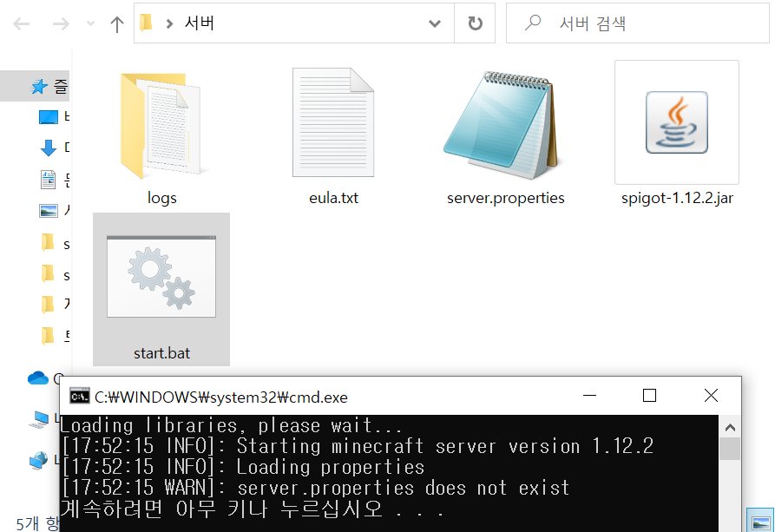Click the server.properties file name label

(506, 198)
